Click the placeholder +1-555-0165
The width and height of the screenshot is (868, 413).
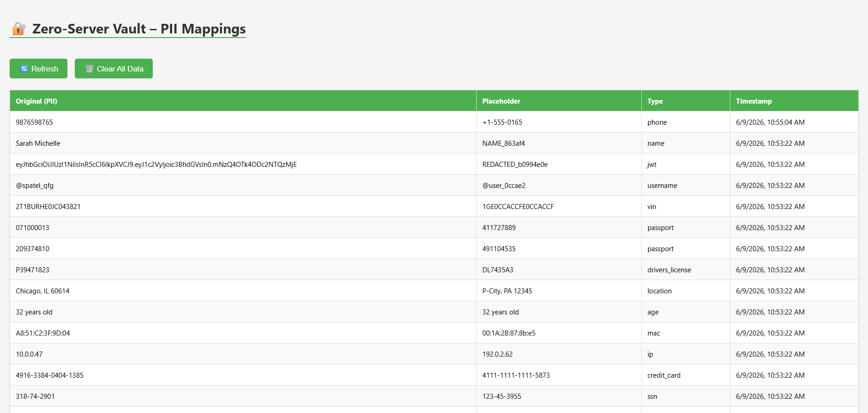pos(502,122)
